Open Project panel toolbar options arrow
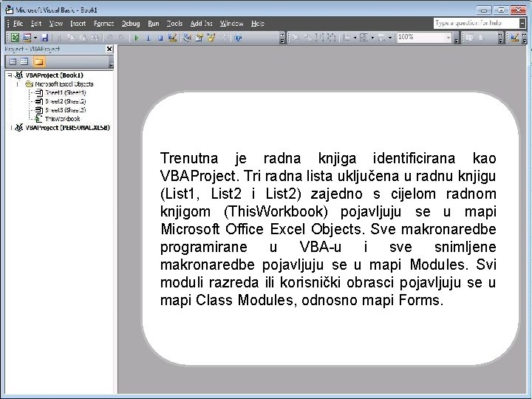The width and height of the screenshot is (532, 399). 111,63
